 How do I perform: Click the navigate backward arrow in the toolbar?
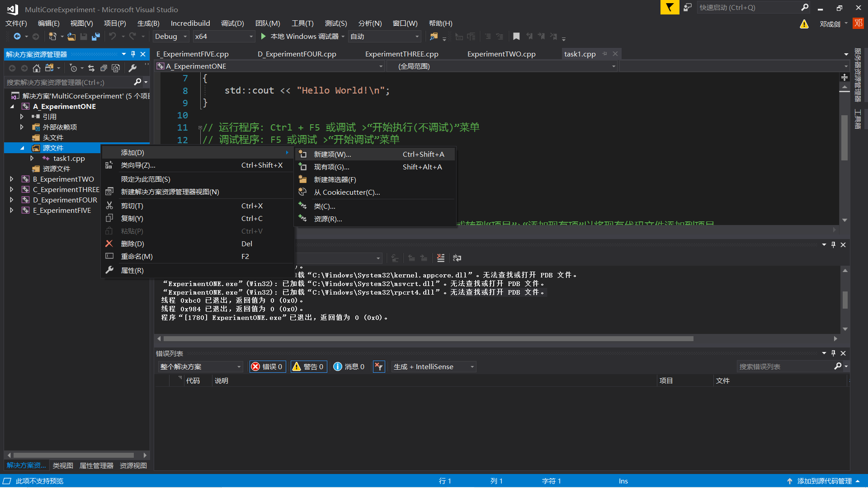[17, 36]
